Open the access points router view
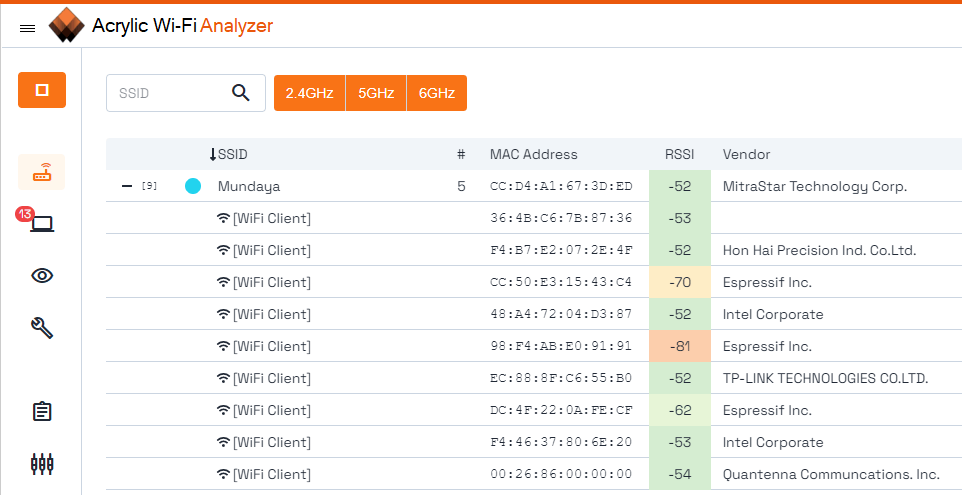The width and height of the screenshot is (962, 495). click(42, 172)
